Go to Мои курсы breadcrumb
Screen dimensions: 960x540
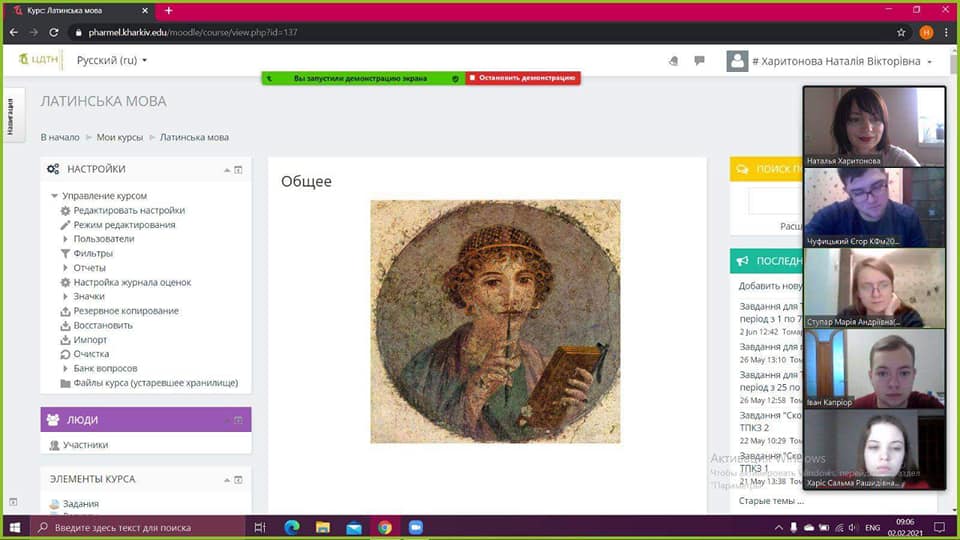click(x=119, y=137)
